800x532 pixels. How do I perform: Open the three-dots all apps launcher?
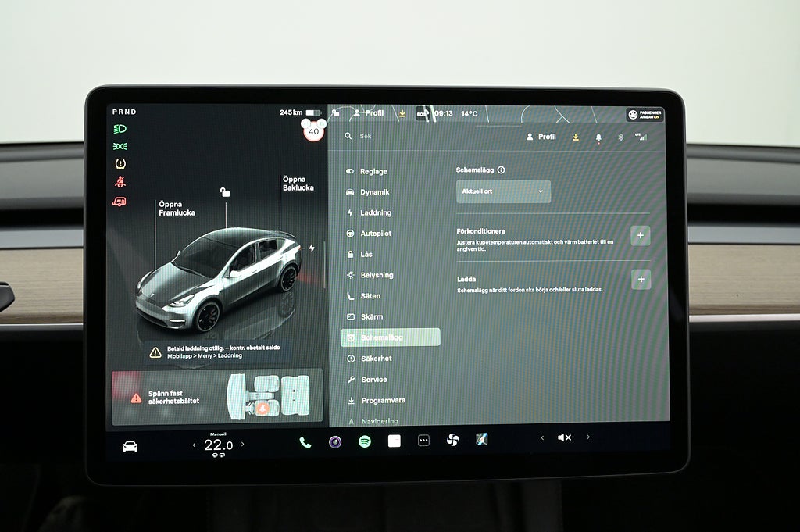423,441
